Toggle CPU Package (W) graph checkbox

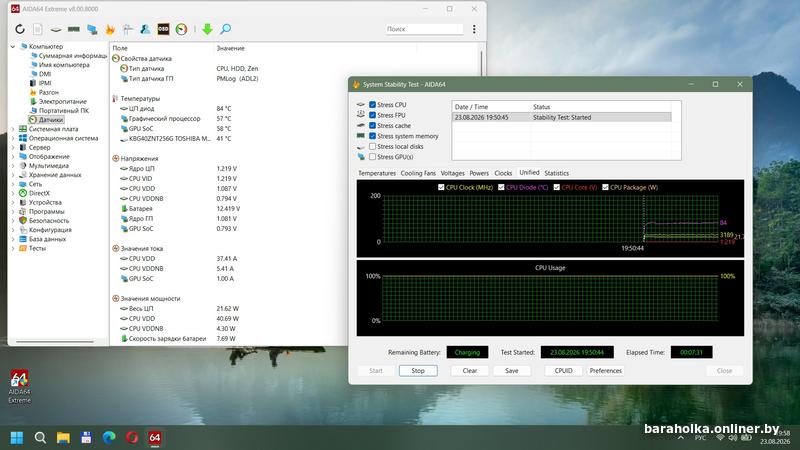click(x=605, y=187)
